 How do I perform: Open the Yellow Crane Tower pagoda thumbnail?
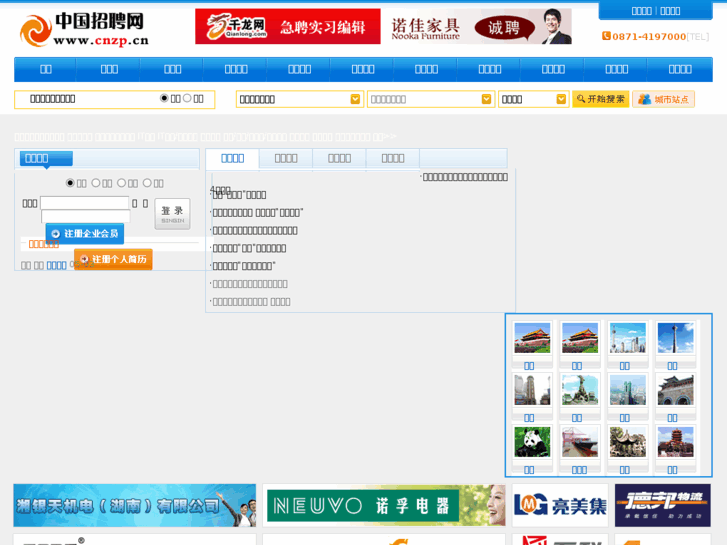point(676,442)
